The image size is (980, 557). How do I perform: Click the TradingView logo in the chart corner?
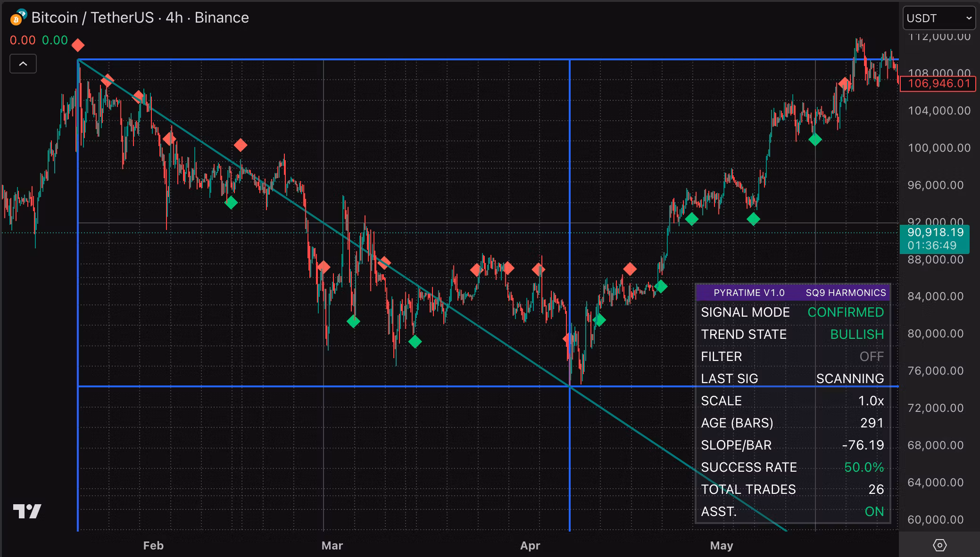click(x=27, y=511)
